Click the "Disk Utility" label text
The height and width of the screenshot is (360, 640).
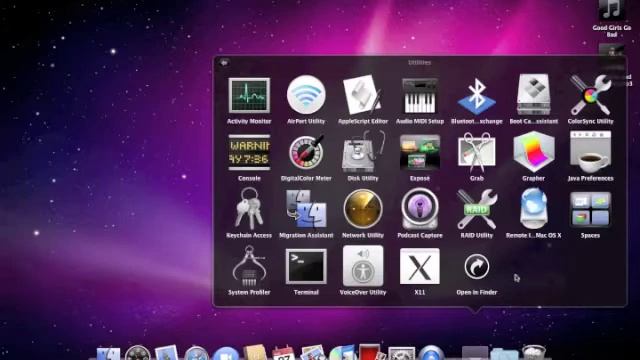[363, 178]
